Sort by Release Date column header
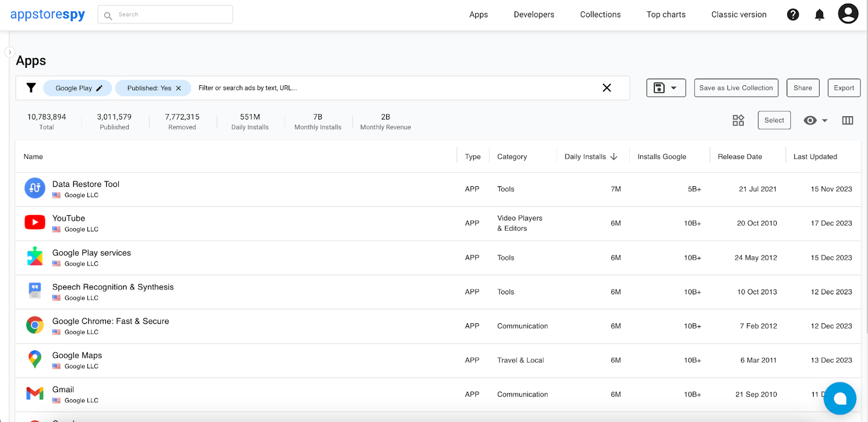Image resolution: width=868 pixels, height=422 pixels. (x=740, y=156)
